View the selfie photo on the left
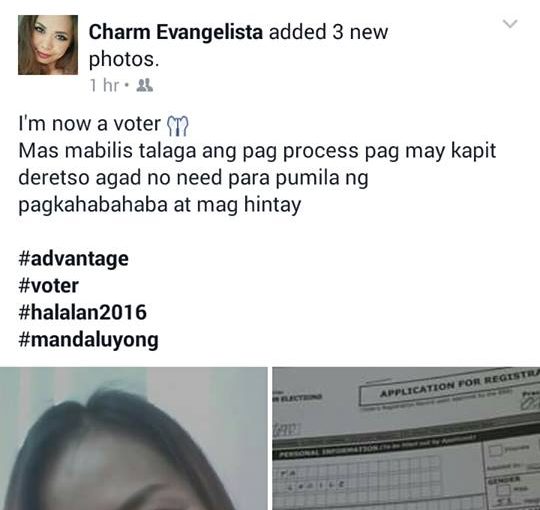540x510 pixels. [133, 438]
